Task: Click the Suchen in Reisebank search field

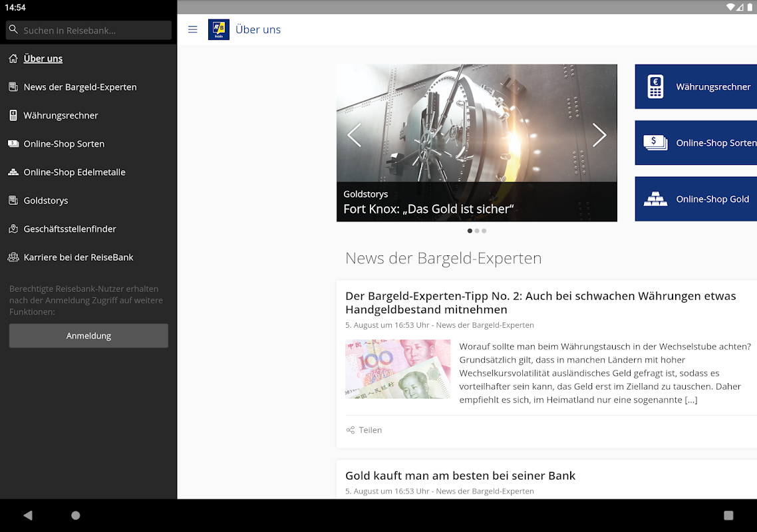Action: pos(93,30)
